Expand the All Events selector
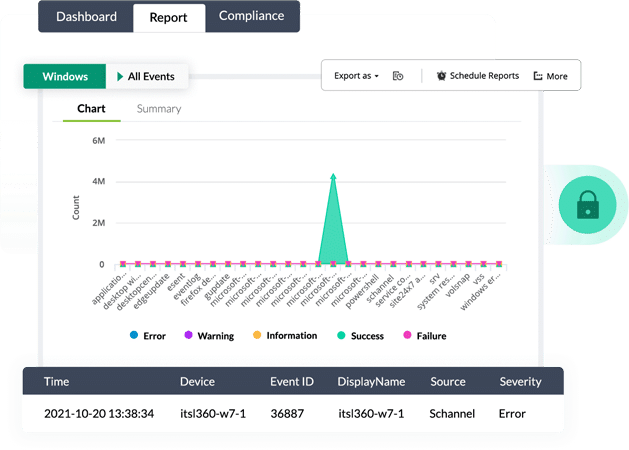This screenshot has width=629, height=450. click(146, 76)
